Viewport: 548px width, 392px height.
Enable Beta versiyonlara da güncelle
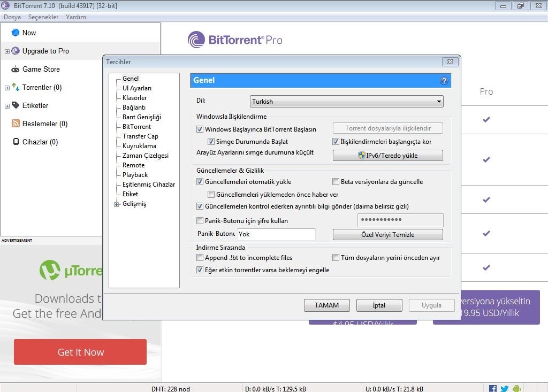336,182
